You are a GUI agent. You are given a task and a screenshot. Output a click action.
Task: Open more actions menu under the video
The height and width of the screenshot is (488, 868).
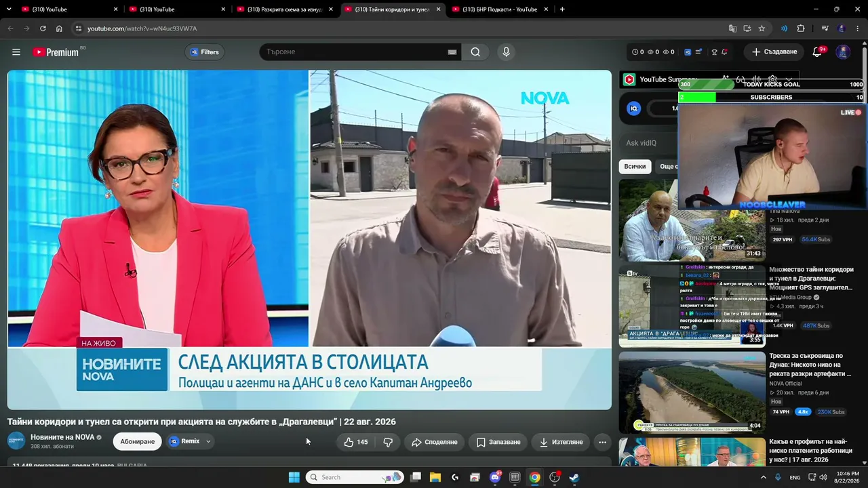pyautogui.click(x=602, y=442)
